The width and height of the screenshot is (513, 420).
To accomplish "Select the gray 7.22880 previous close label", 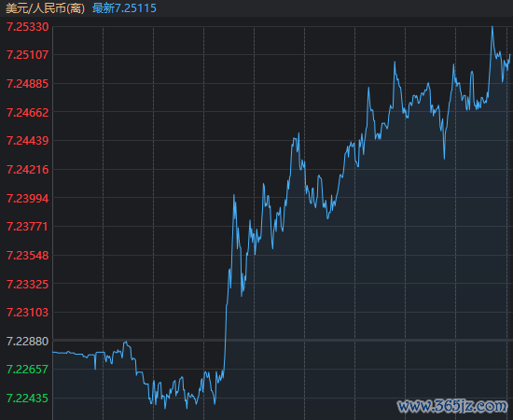I will click(x=27, y=342).
